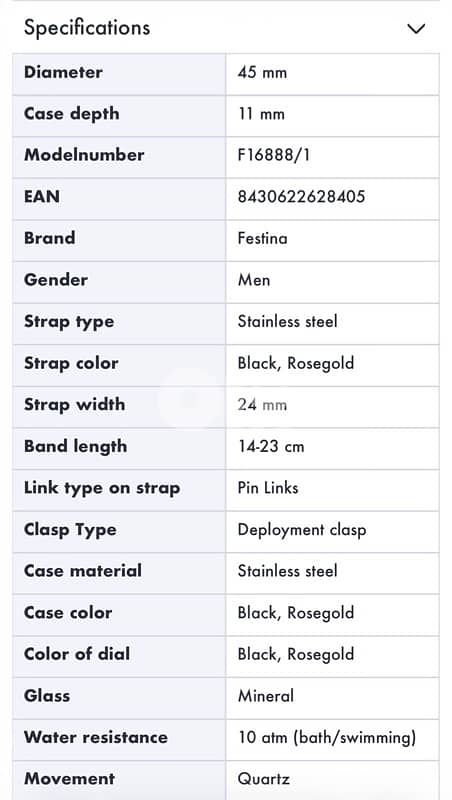Select the Mineral glass value
Viewport: 452px width, 800px height.
(x=266, y=696)
